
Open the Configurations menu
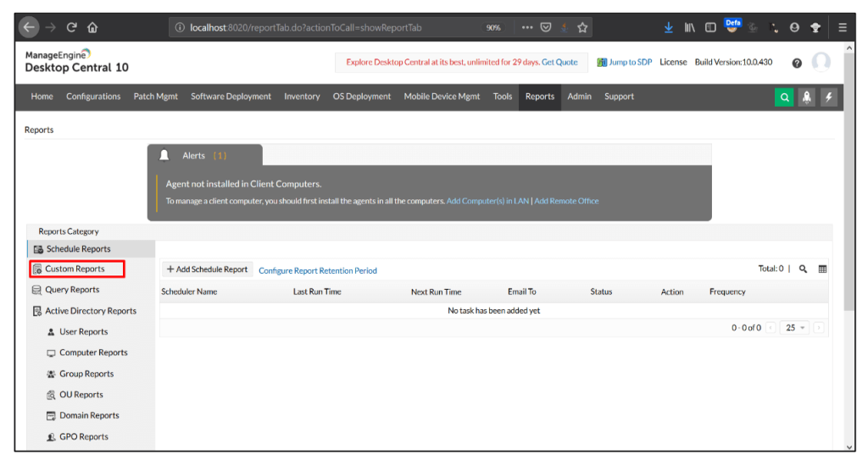pyautogui.click(x=93, y=97)
